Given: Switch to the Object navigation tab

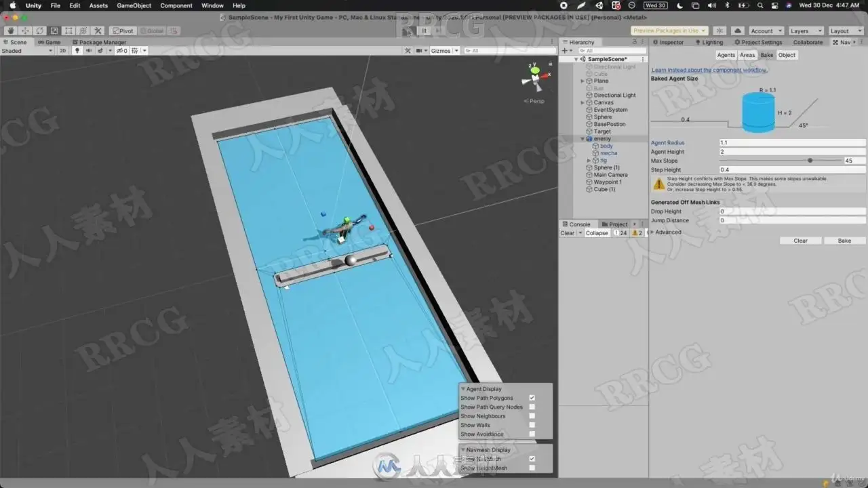Looking at the screenshot, I should click(787, 55).
